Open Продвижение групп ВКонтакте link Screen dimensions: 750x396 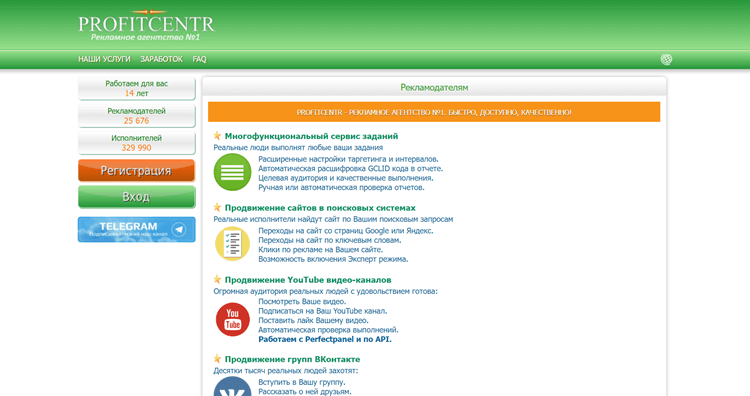click(292, 359)
